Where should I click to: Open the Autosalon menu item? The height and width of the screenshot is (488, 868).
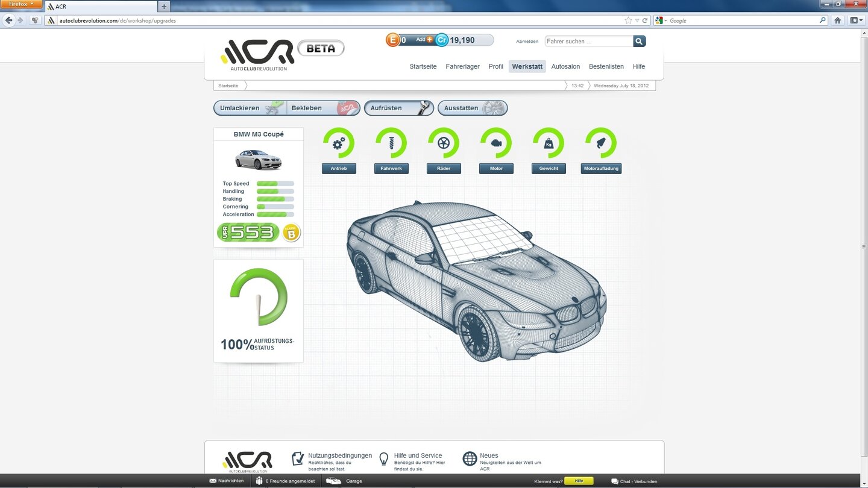[565, 66]
